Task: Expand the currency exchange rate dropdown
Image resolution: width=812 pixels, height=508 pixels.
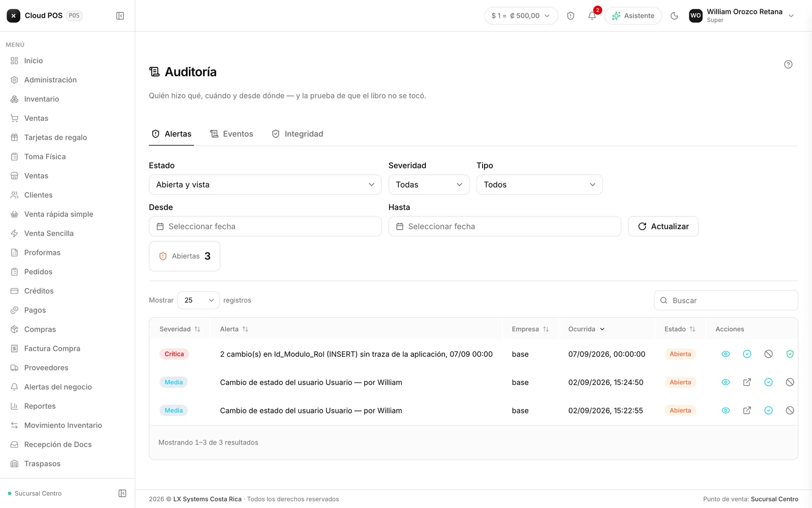Action: (x=521, y=16)
